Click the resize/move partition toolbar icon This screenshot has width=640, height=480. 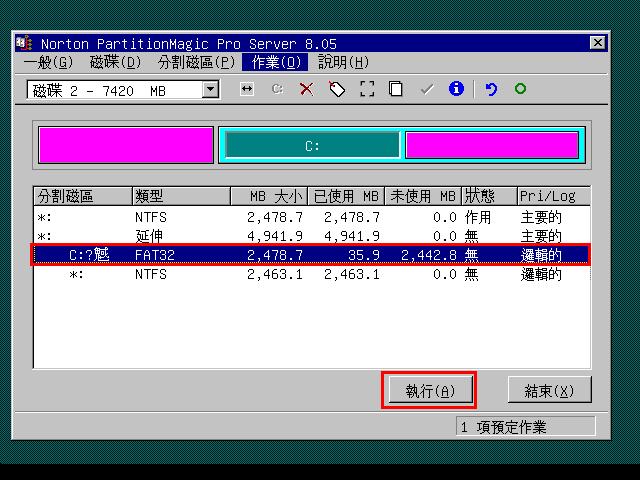(247, 89)
